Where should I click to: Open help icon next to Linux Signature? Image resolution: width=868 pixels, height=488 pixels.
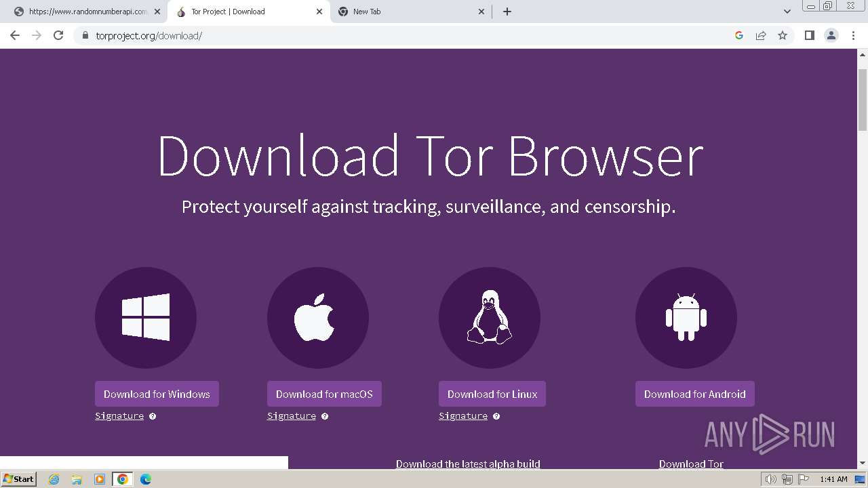click(x=496, y=416)
